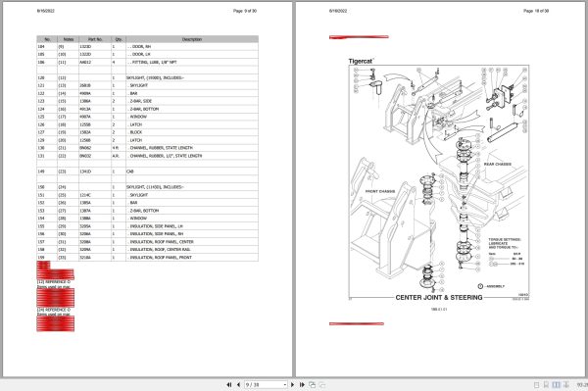Viewport: 588px width, 391px height.
Task: Click the zoom percentage value in status bar
Action: coord(582,384)
